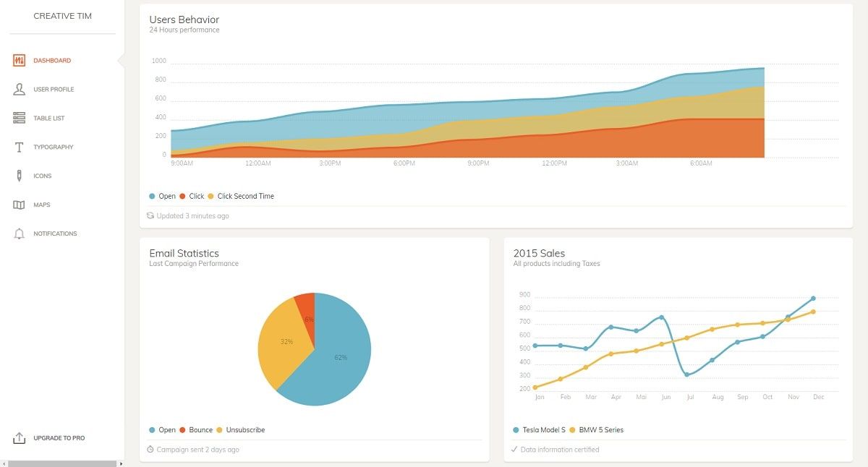This screenshot has height=467, width=868.
Task: Toggle the Click series in Users Behavior legend
Action: pos(193,196)
